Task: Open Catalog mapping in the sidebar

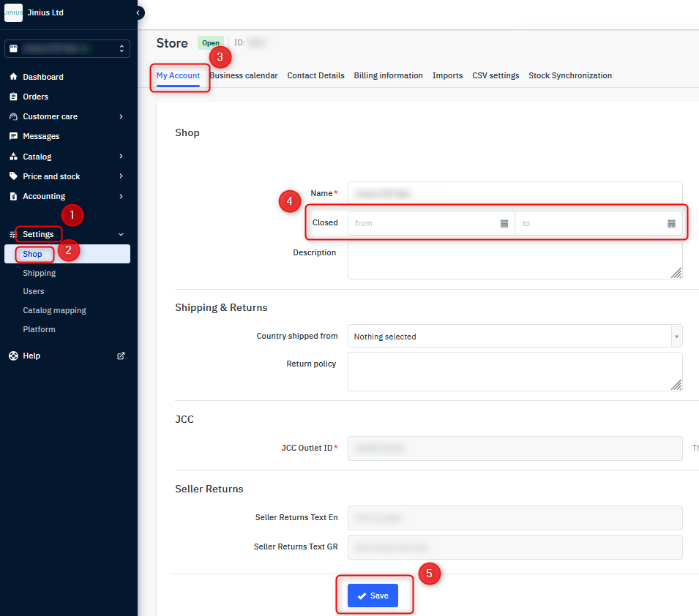Action: coord(54,310)
